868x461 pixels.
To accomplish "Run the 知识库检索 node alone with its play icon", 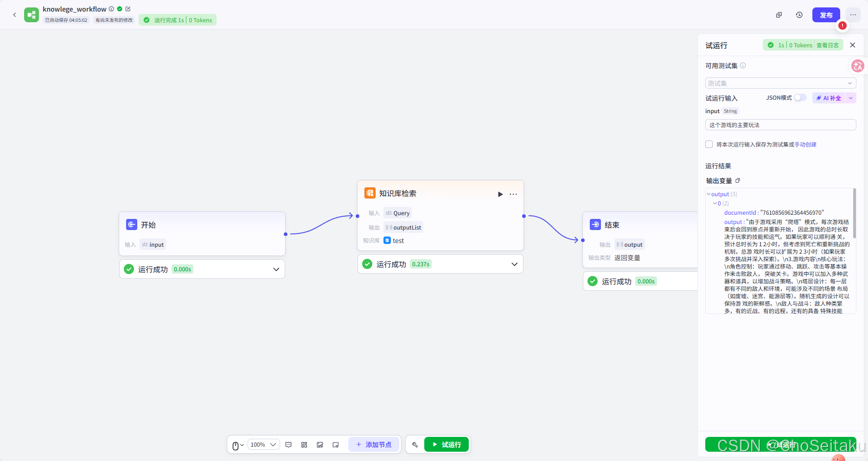I will tap(500, 194).
